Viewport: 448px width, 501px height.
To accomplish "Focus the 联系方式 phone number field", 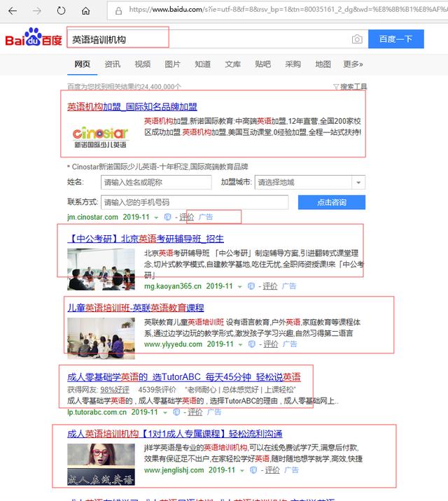I will click(195, 202).
